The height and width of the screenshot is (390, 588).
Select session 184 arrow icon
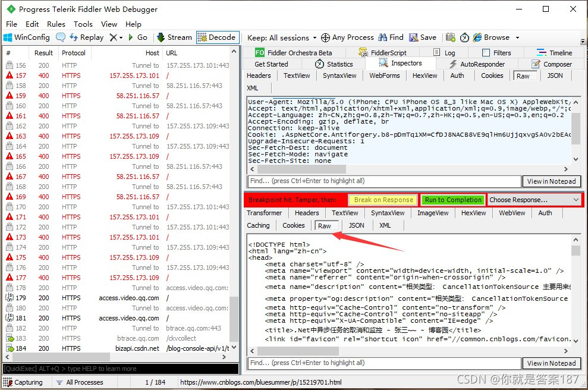[x=10, y=348]
